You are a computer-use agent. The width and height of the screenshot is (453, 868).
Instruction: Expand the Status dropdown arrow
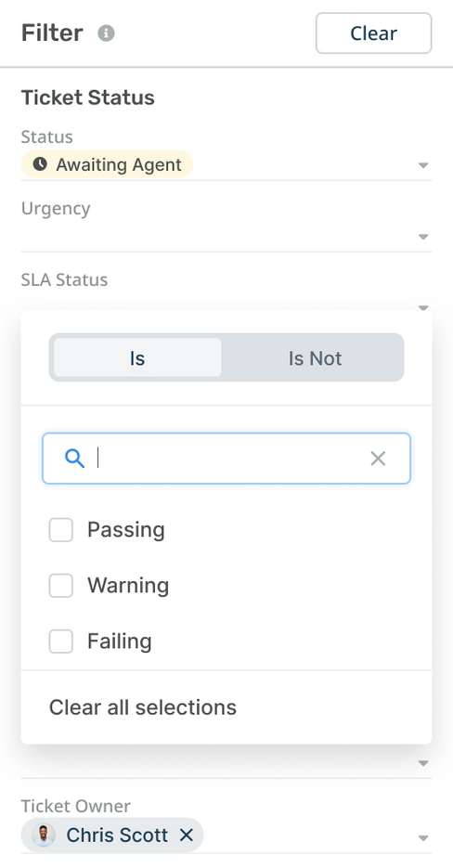tap(423, 165)
